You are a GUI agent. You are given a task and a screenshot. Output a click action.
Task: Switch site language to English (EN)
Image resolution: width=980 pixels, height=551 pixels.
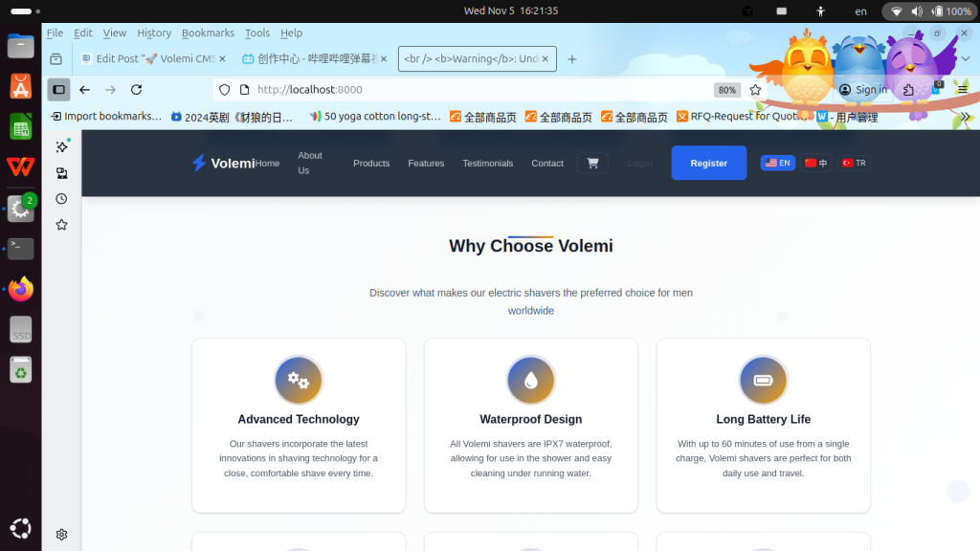pos(777,163)
